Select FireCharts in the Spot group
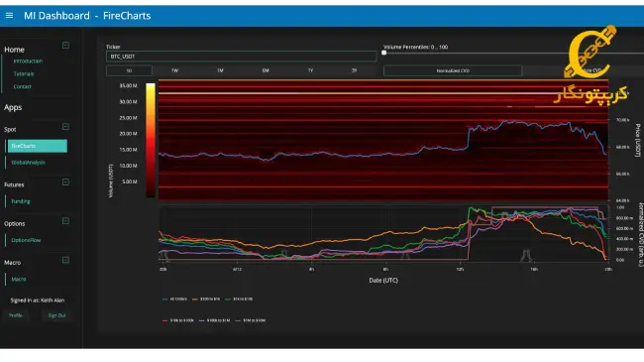This screenshot has width=644, height=362. 38,146
